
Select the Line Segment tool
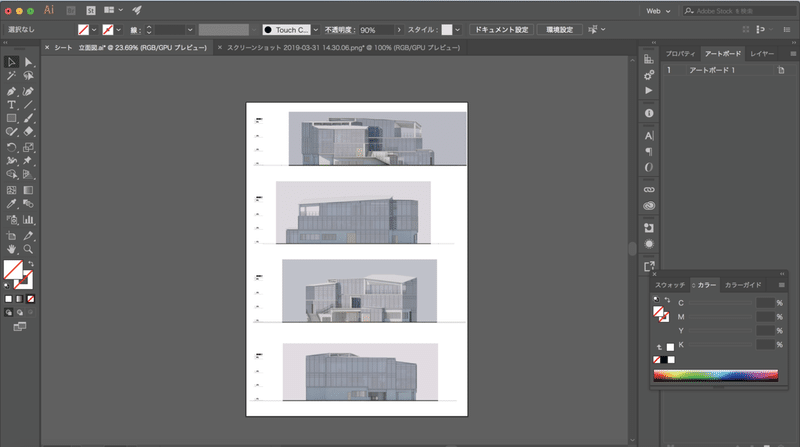[x=28, y=105]
